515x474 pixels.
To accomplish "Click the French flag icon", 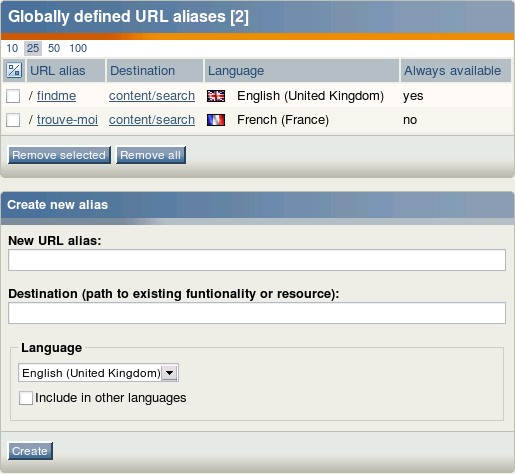I will pyautogui.click(x=216, y=120).
